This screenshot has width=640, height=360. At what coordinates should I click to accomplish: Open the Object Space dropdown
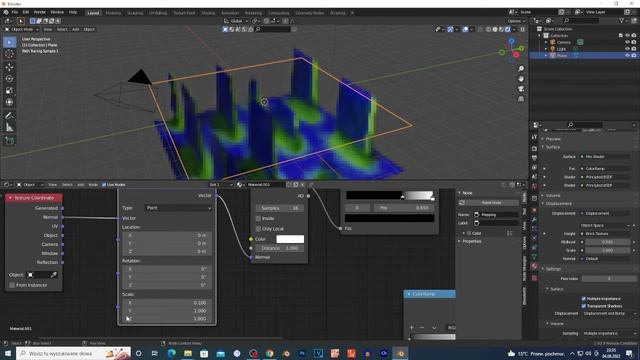(605, 226)
